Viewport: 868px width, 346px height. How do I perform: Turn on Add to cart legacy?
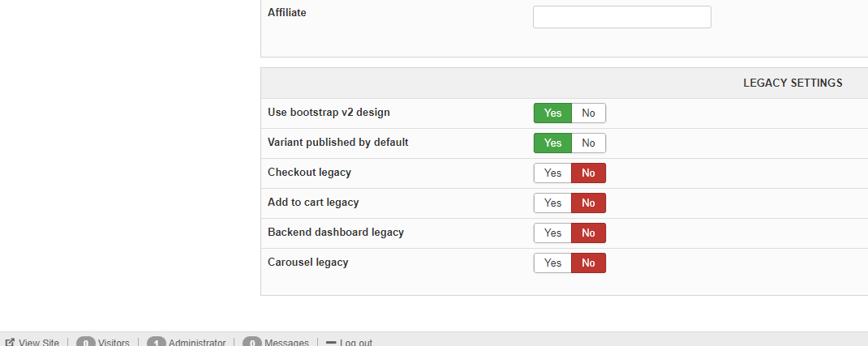[x=552, y=203]
